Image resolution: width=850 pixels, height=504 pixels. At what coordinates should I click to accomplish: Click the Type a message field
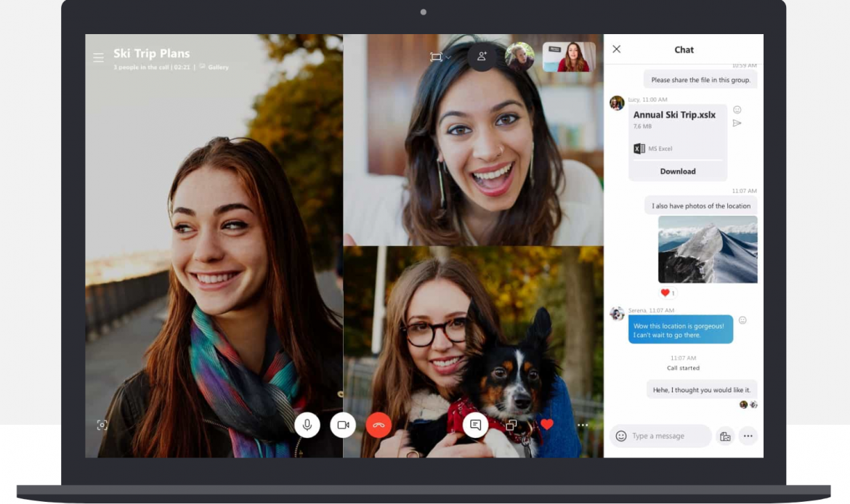pyautogui.click(x=668, y=436)
